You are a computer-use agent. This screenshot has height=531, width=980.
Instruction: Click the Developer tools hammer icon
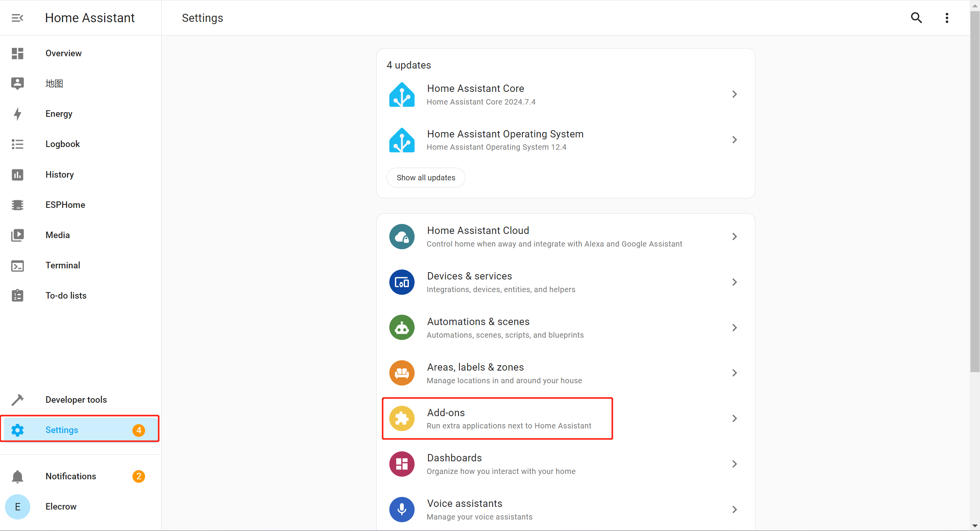(17, 400)
